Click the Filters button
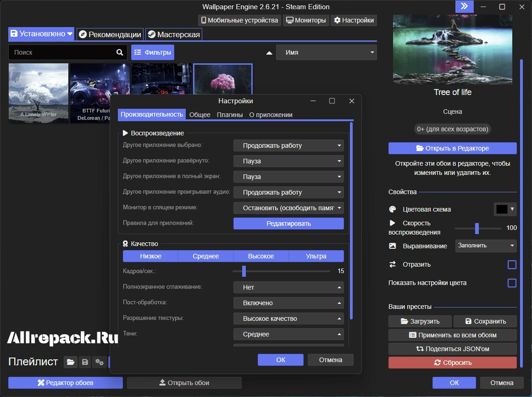The width and height of the screenshot is (532, 397). (153, 52)
